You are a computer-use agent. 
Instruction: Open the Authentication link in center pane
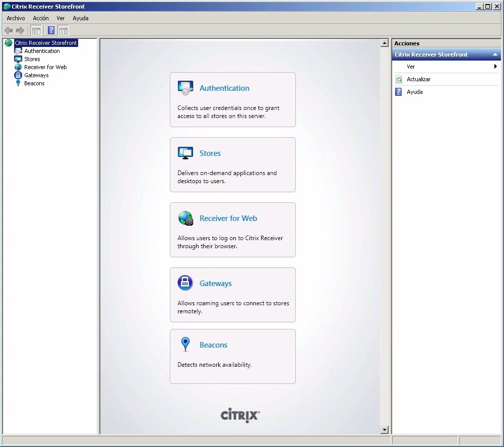(x=224, y=88)
